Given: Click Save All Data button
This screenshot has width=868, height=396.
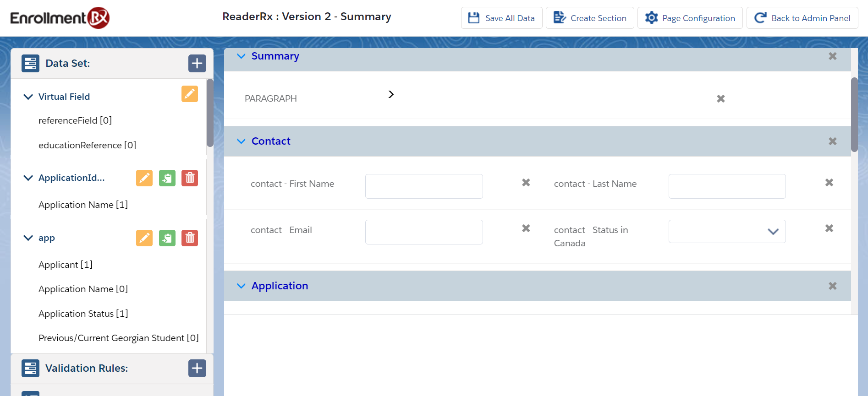Looking at the screenshot, I should point(501,18).
